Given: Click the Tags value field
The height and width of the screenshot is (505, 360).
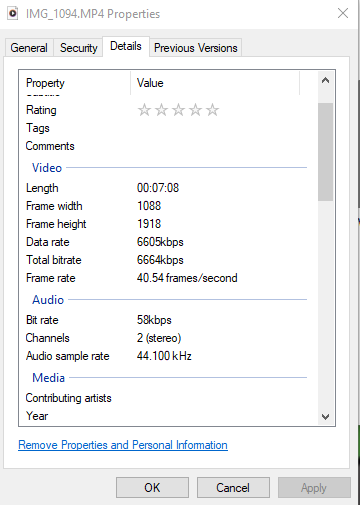Looking at the screenshot, I should click(x=218, y=128).
